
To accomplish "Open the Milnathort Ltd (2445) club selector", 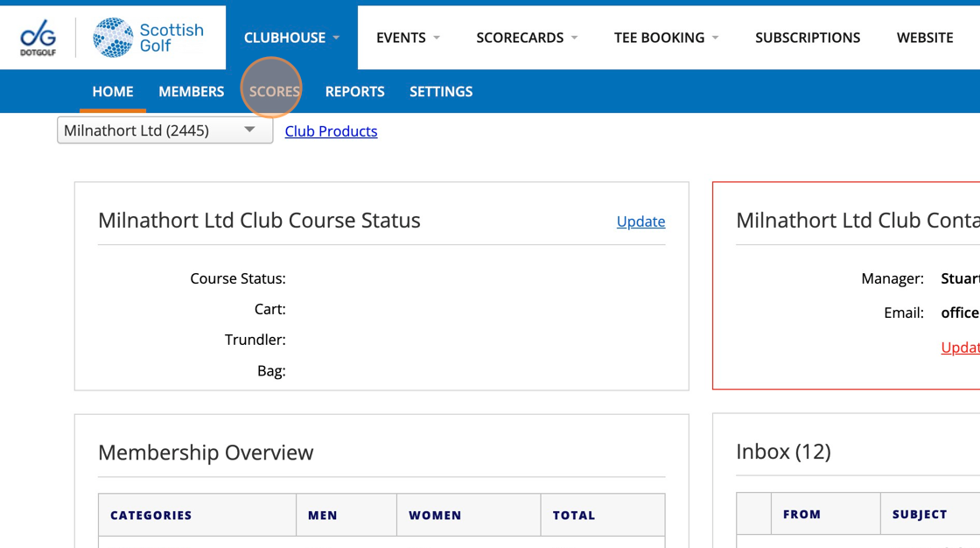I will point(165,130).
